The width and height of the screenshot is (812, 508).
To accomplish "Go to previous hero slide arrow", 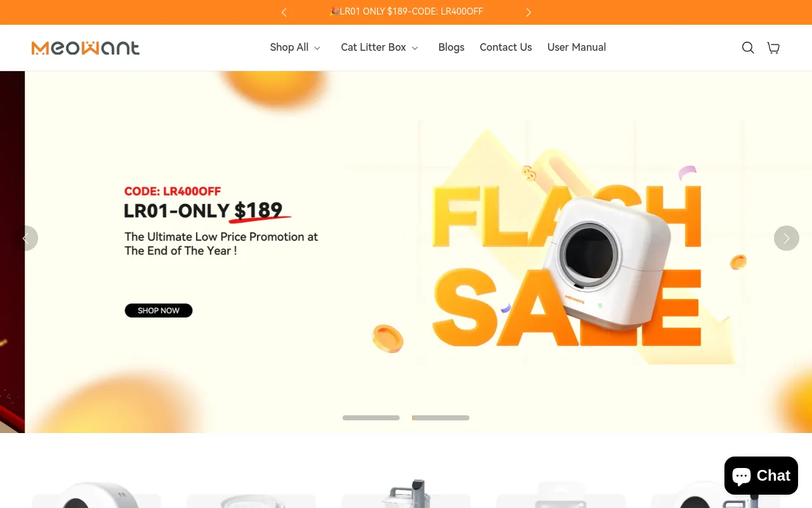I will click(25, 238).
